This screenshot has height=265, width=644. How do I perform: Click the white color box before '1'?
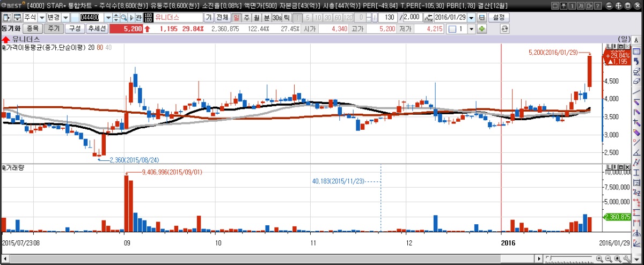coord(452,28)
